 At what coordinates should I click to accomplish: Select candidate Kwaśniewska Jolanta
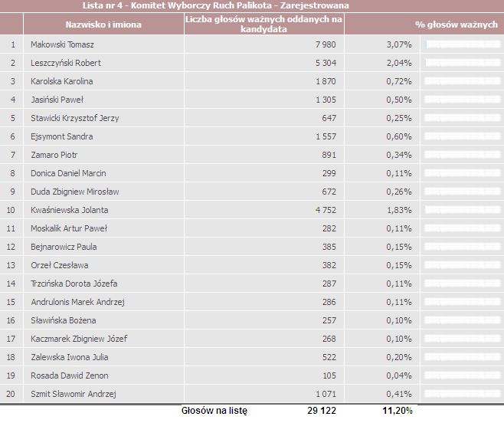(x=70, y=210)
